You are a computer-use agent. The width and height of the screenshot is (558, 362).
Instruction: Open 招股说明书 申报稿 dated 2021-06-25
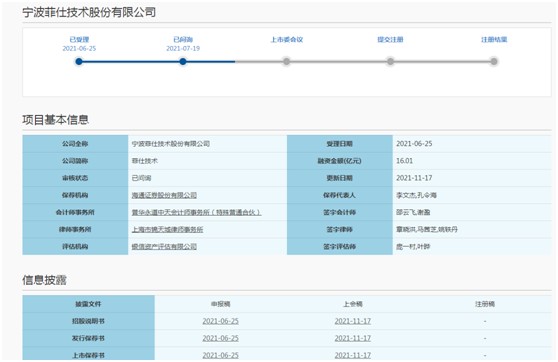[220, 321]
